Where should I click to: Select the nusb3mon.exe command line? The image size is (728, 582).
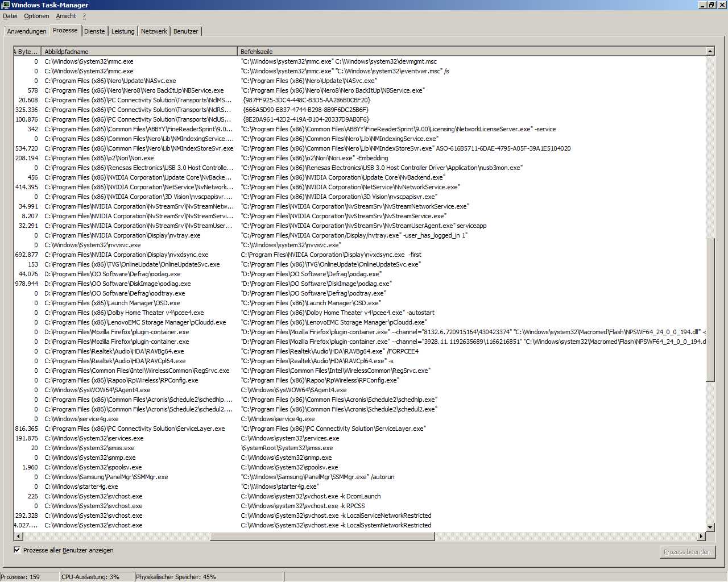coord(382,168)
